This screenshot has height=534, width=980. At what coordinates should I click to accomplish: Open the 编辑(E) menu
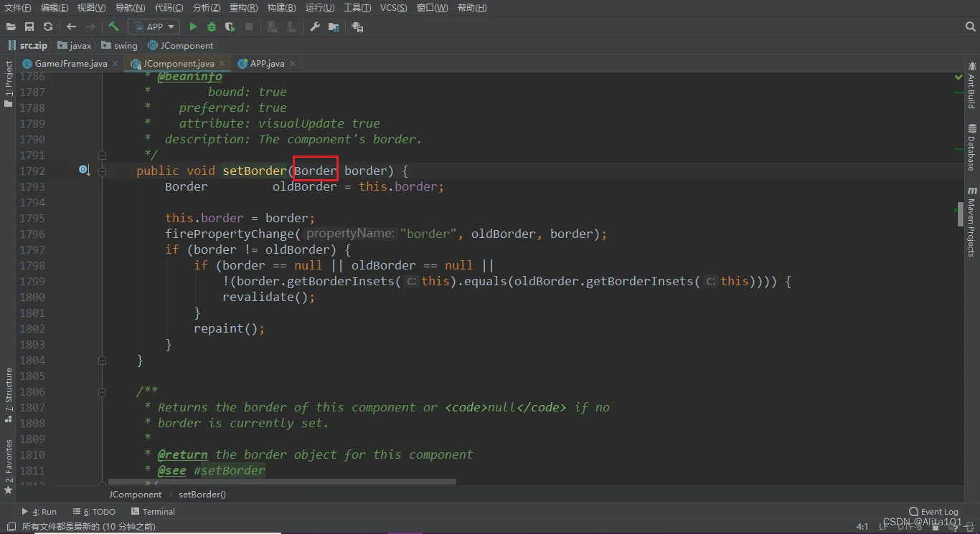55,8
